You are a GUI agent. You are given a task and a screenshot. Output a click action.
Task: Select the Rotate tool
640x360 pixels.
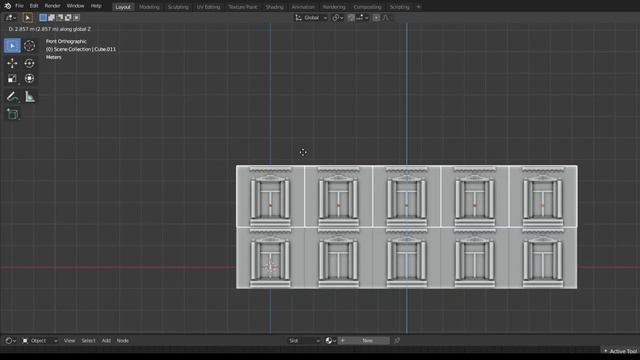pyautogui.click(x=29, y=63)
